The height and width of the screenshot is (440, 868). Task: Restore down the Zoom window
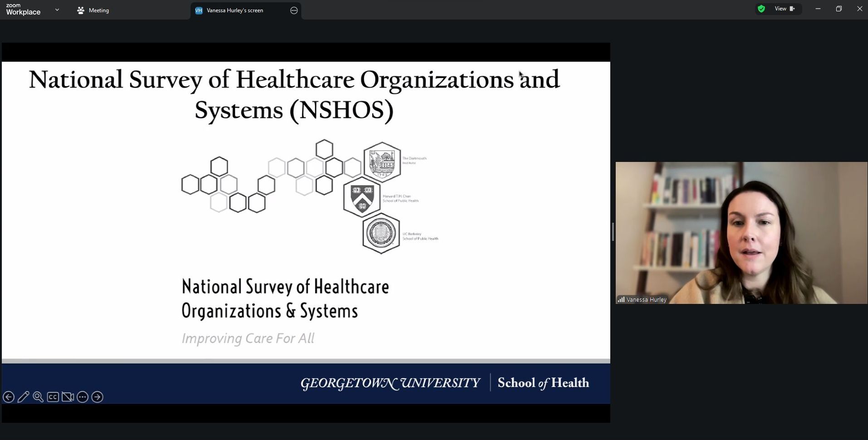(x=839, y=9)
